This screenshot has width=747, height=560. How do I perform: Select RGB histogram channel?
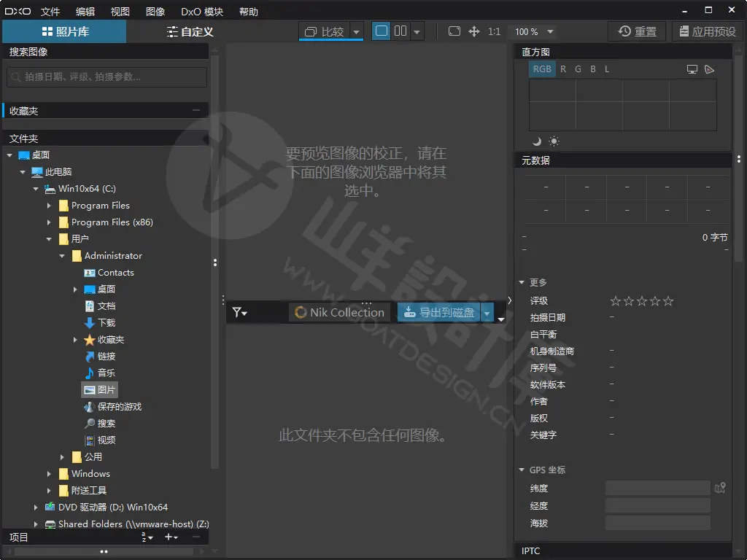[x=542, y=69]
